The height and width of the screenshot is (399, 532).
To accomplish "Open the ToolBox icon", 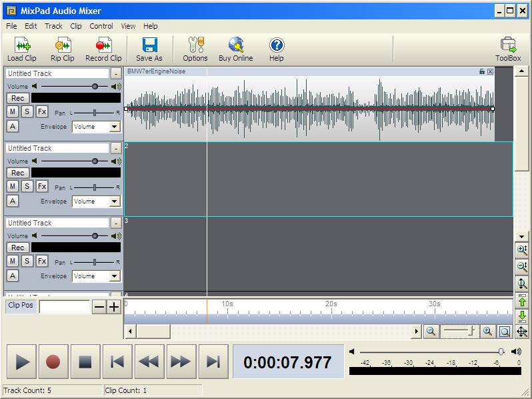I will [508, 45].
